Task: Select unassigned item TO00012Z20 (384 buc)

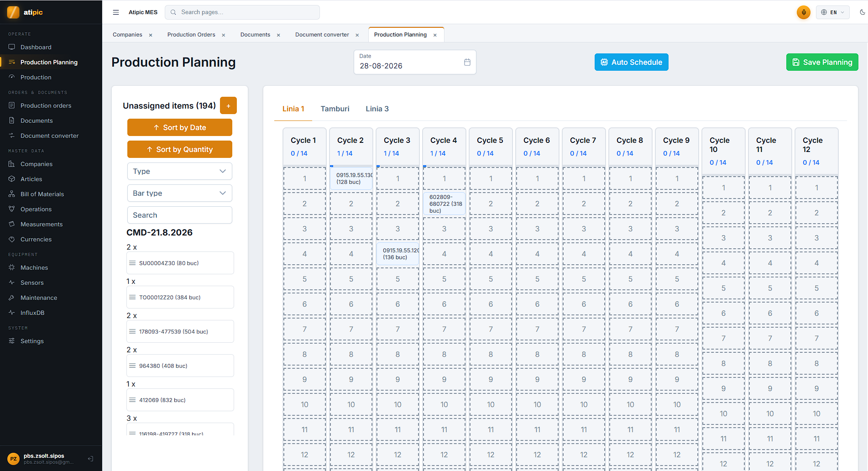Action: [180, 297]
